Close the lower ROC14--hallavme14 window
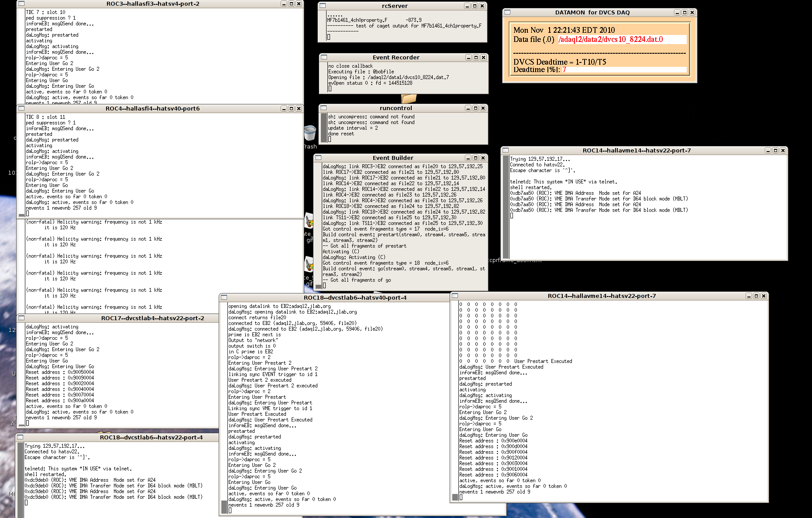This screenshot has width=812, height=518. tap(764, 296)
